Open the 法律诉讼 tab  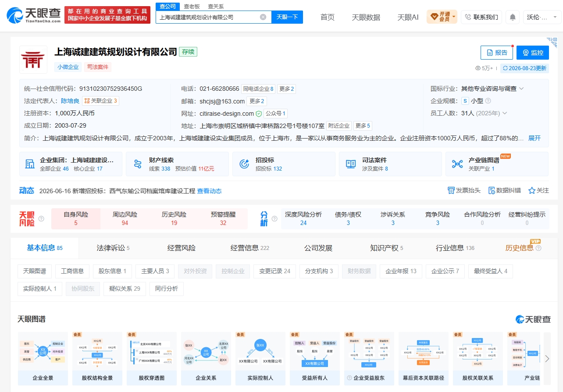(113, 248)
